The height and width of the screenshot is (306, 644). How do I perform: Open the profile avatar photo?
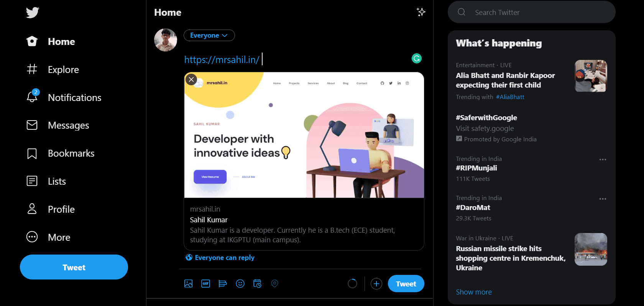pos(166,40)
